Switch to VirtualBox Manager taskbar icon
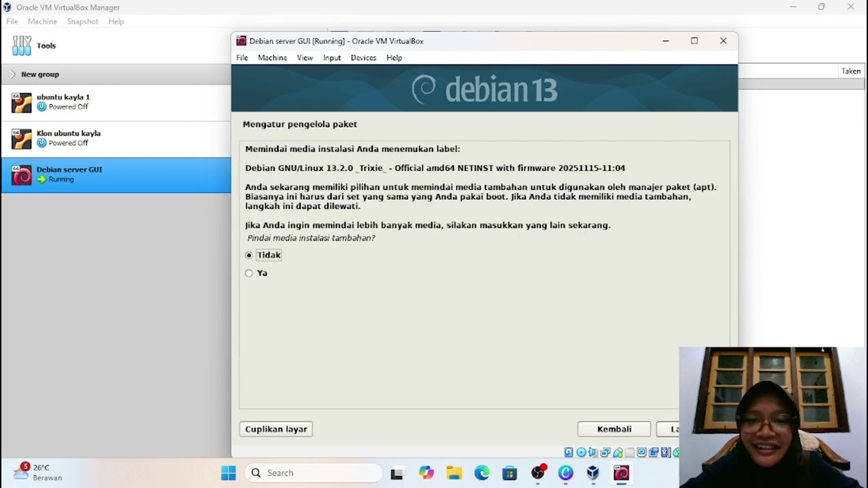Image resolution: width=868 pixels, height=488 pixels. pyautogui.click(x=593, y=473)
